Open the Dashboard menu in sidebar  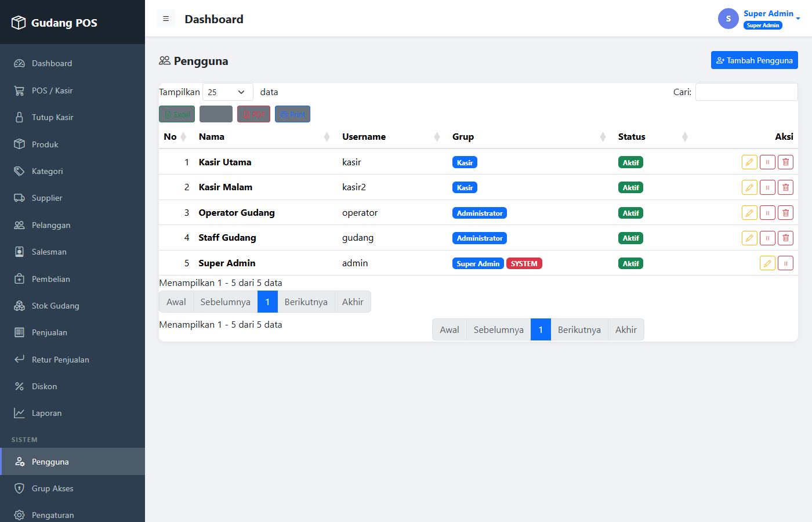coord(72,63)
